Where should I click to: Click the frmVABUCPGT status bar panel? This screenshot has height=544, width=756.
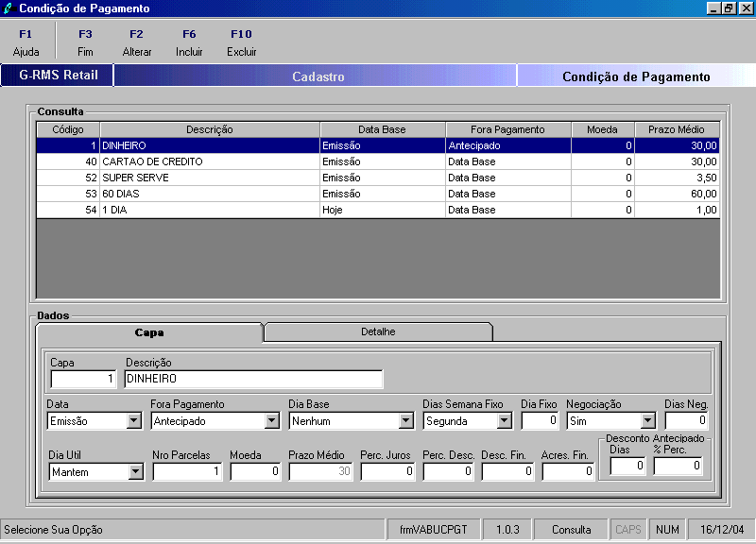[434, 530]
